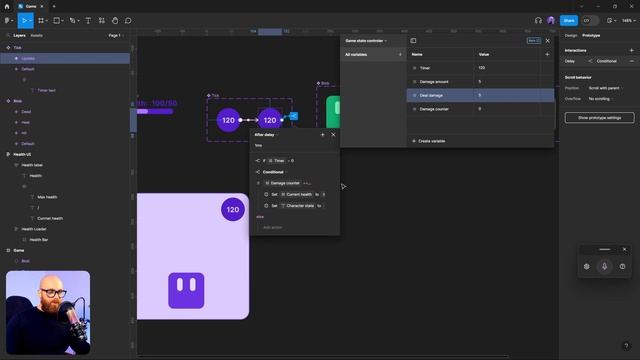Switch to the Prototype tab

[x=591, y=36]
